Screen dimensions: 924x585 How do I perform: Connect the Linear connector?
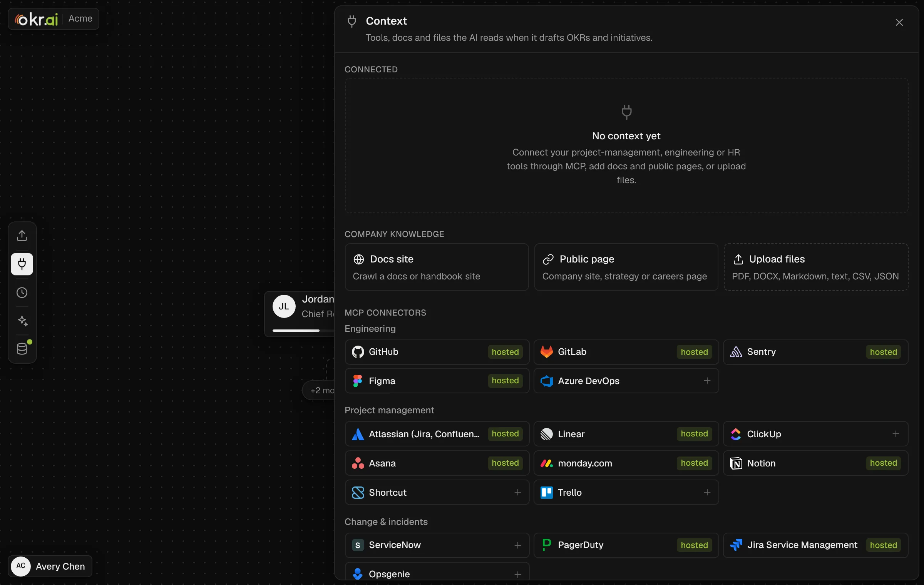pos(626,434)
